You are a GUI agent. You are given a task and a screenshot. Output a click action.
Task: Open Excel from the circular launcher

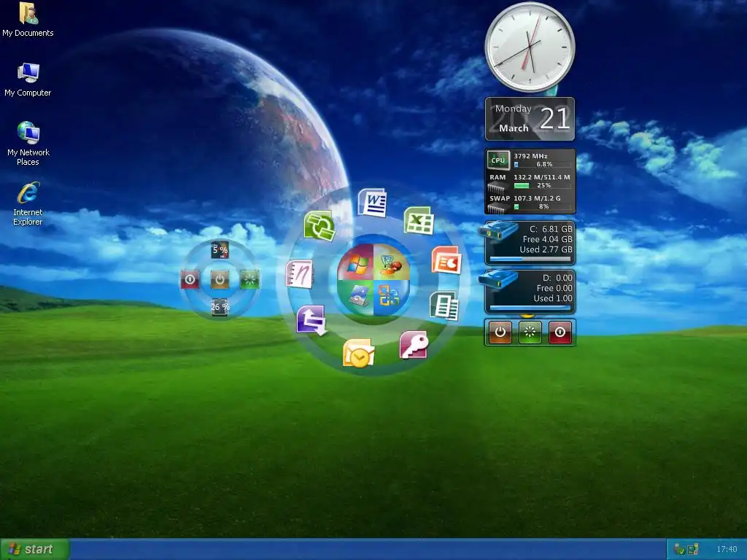(x=419, y=220)
